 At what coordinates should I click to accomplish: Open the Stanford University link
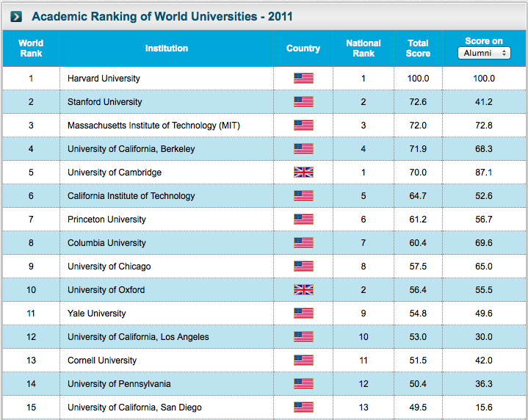point(105,102)
